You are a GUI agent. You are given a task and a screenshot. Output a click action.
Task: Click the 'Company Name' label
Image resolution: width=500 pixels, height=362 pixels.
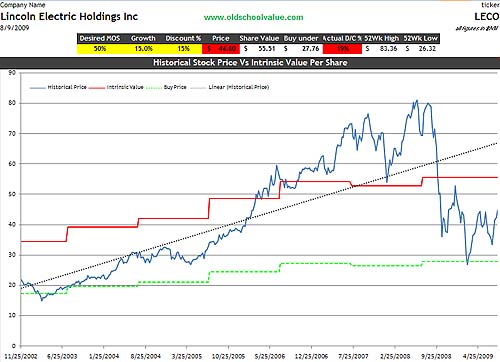click(x=23, y=5)
